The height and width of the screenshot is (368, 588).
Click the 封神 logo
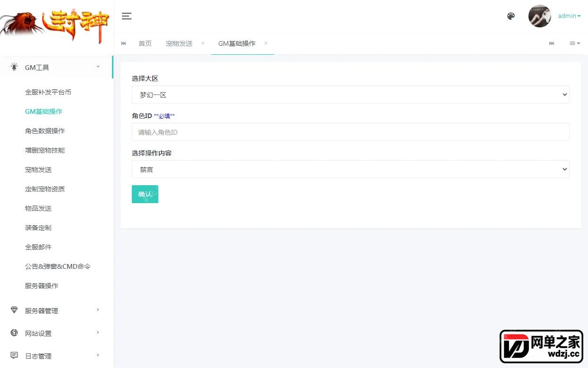(x=55, y=26)
